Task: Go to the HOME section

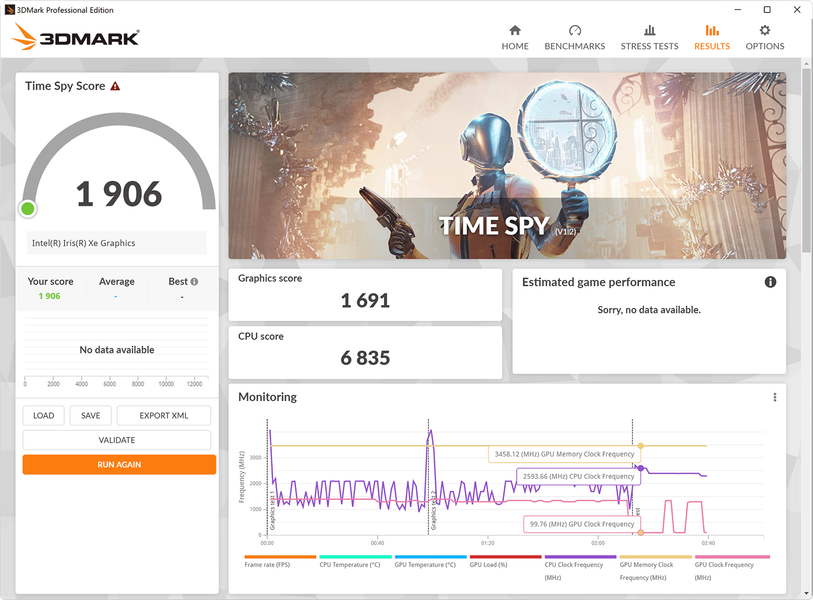Action: coord(514,37)
